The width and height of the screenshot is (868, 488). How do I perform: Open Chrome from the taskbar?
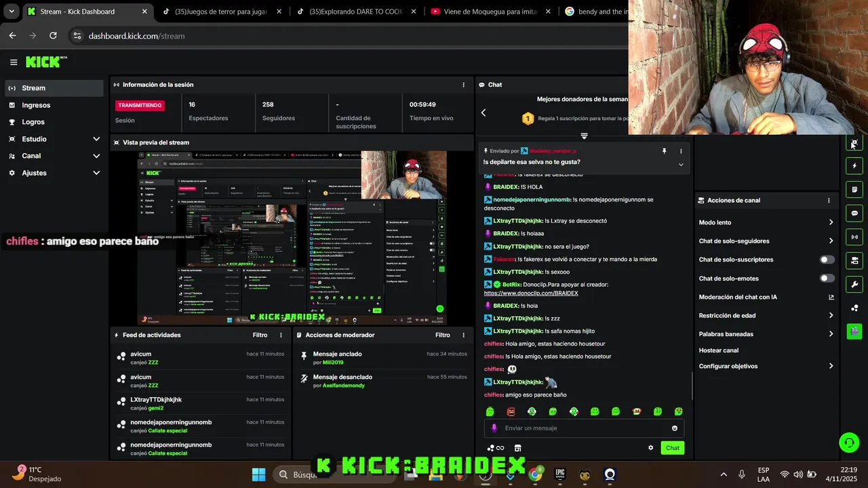coord(536,474)
